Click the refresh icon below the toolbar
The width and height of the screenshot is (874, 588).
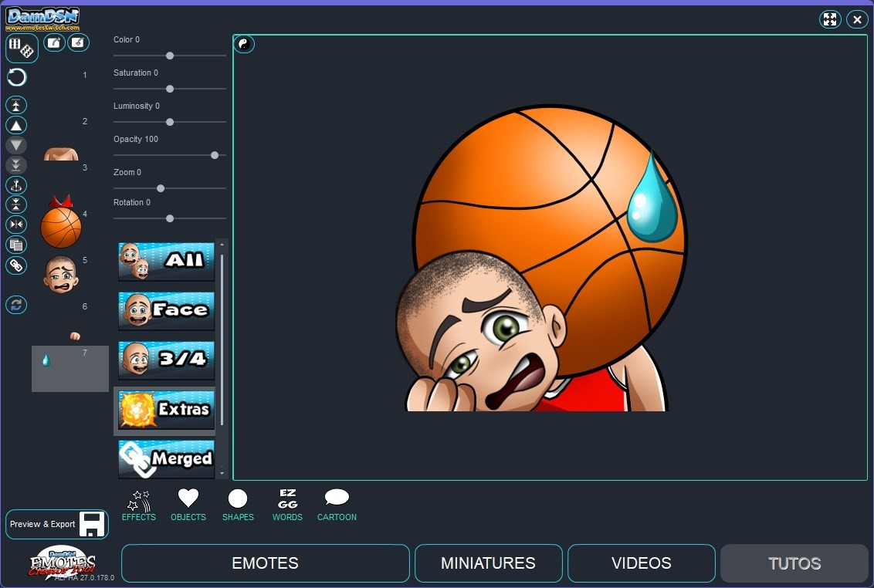[x=15, y=305]
